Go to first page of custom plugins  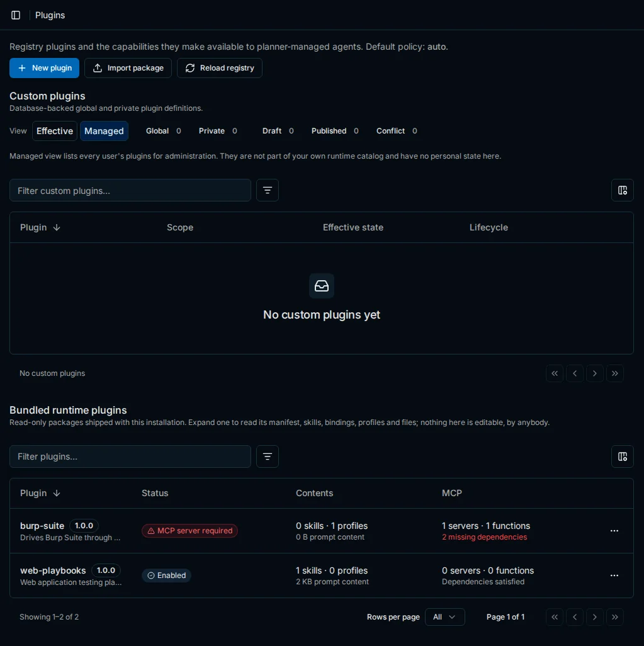[555, 373]
